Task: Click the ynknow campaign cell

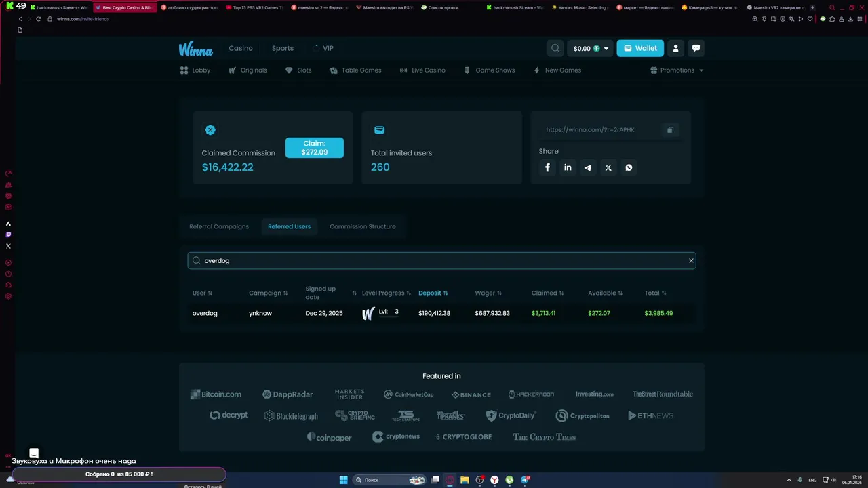Action: tap(260, 313)
